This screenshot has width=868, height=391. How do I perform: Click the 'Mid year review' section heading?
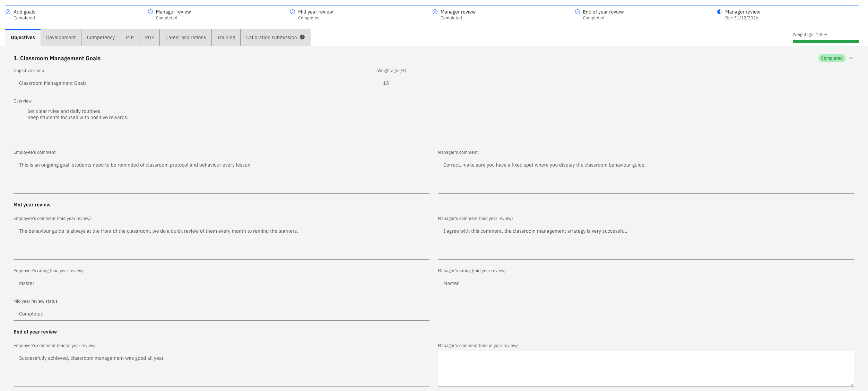click(x=32, y=205)
